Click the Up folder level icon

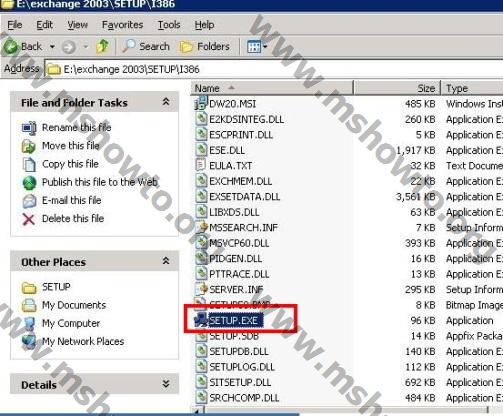pos(102,46)
